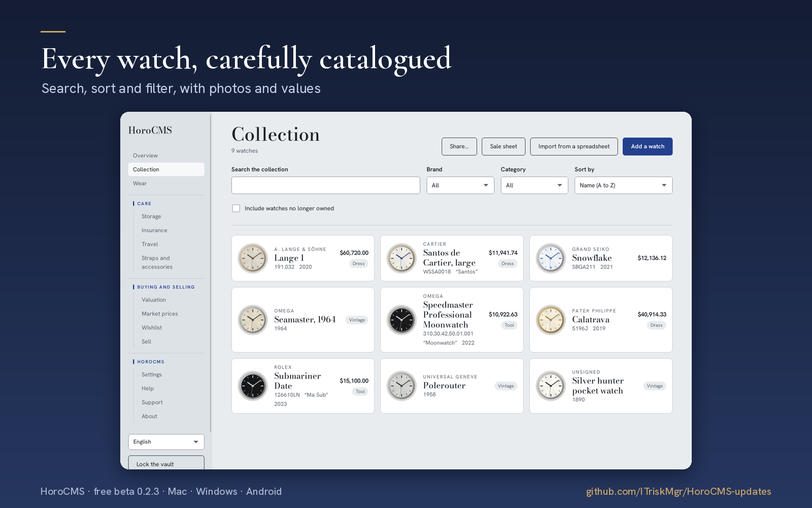The width and height of the screenshot is (812, 508).
Task: Click the Dress tag on Lange 1
Action: tap(359, 264)
